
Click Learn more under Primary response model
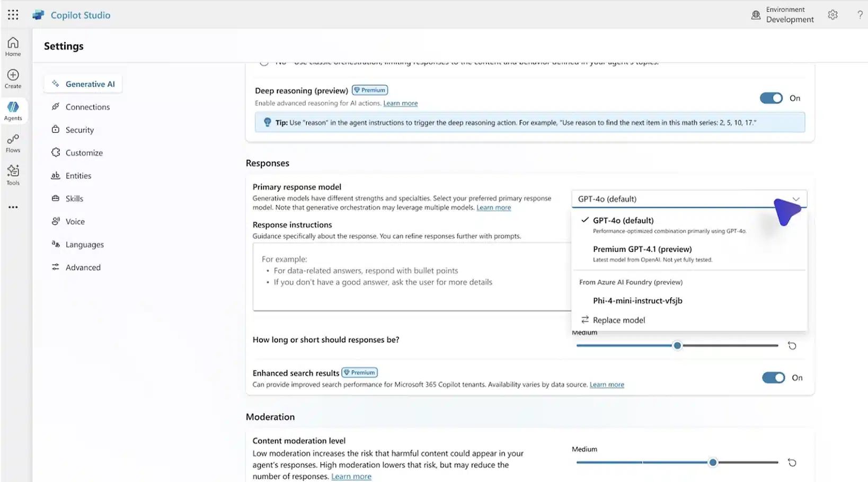493,208
